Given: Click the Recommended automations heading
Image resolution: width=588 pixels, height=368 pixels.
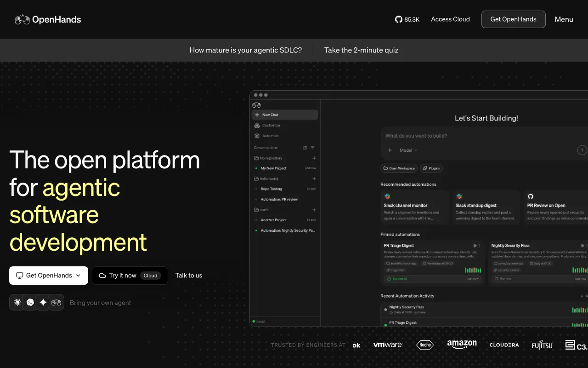Looking at the screenshot, I should (408, 184).
